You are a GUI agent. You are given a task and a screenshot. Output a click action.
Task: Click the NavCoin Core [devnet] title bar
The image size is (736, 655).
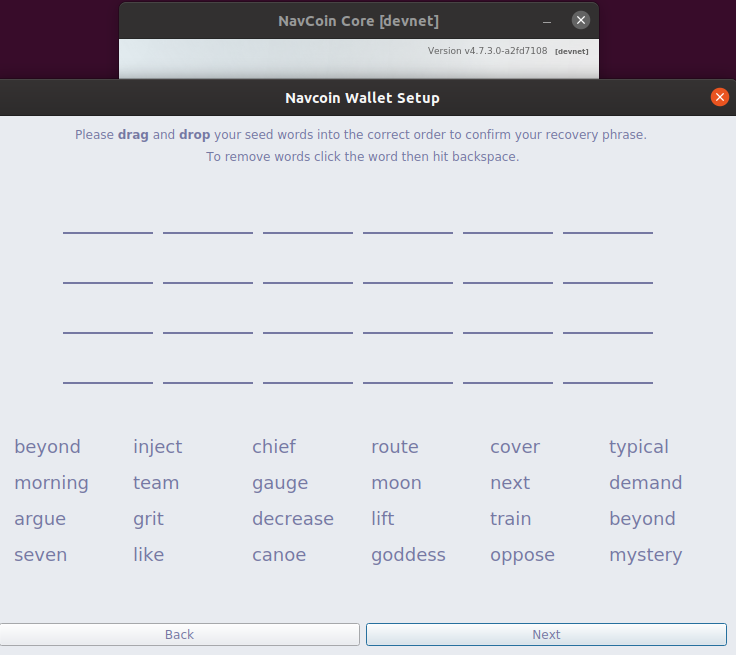click(x=359, y=21)
